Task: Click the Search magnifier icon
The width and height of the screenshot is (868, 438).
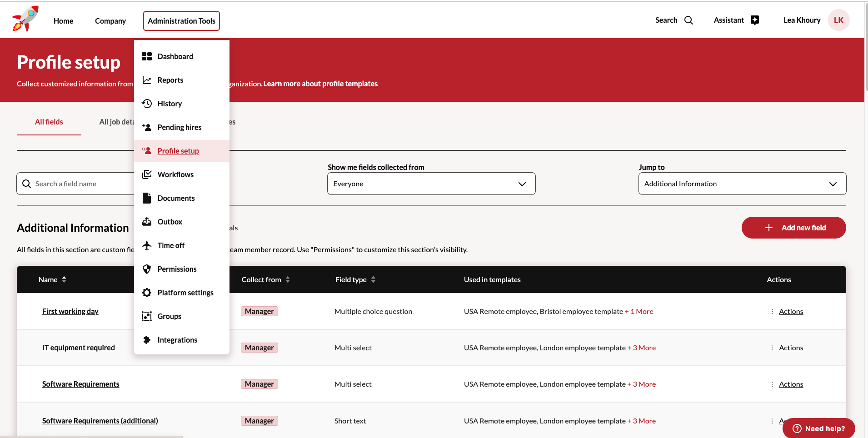Action: coord(688,20)
